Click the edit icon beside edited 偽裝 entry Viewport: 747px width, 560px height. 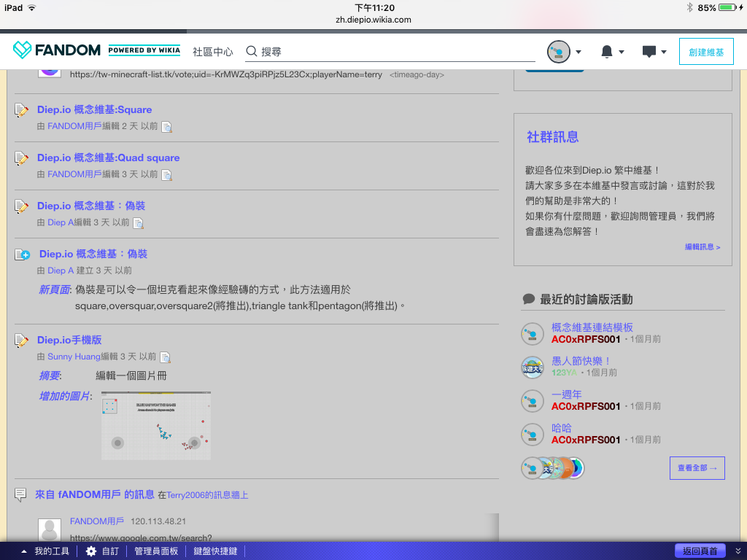point(21,206)
